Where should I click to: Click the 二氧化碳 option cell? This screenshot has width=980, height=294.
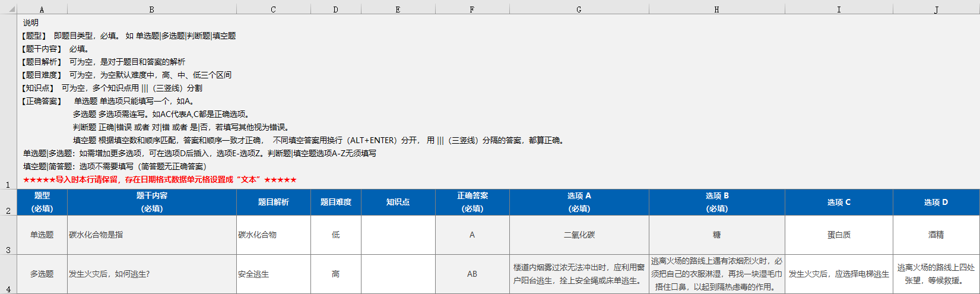pyautogui.click(x=579, y=235)
